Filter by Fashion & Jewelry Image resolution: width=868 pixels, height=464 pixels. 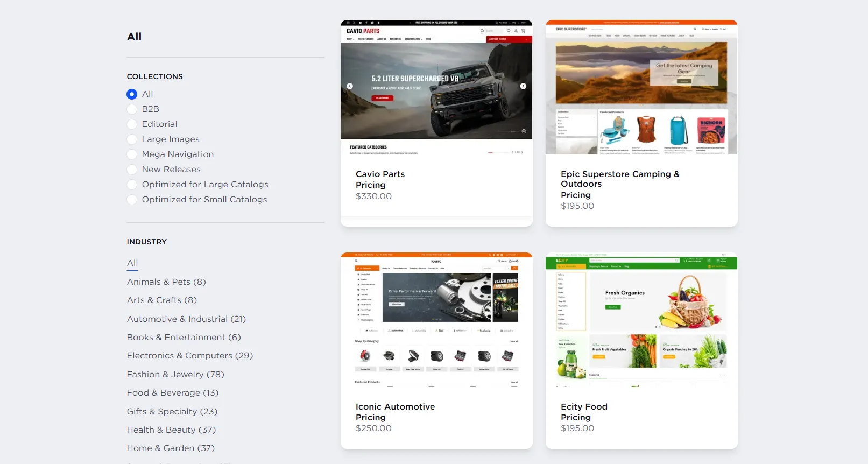(175, 375)
